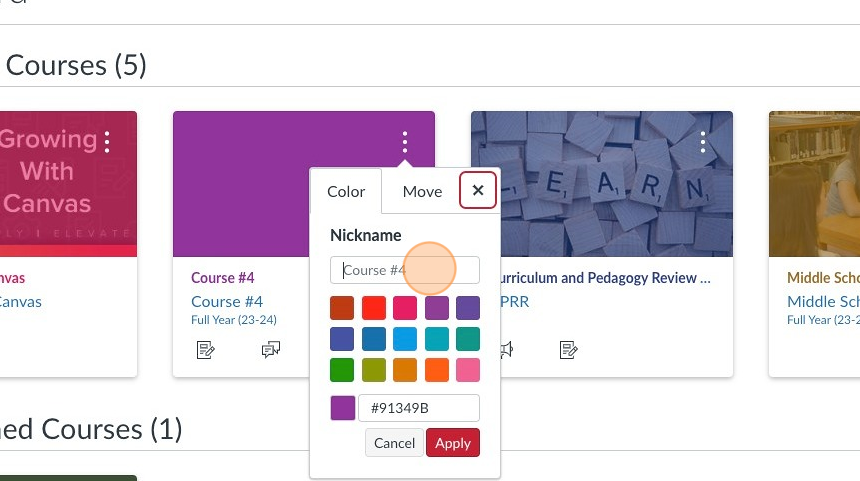Click the Nickname input field

[404, 270]
